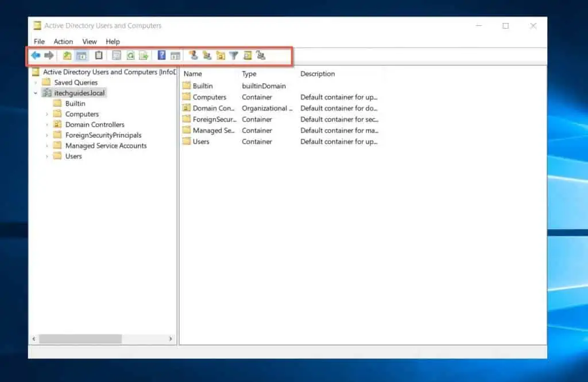The image size is (588, 382).
Task: Go forward using the gray arrow
Action: pos(49,56)
